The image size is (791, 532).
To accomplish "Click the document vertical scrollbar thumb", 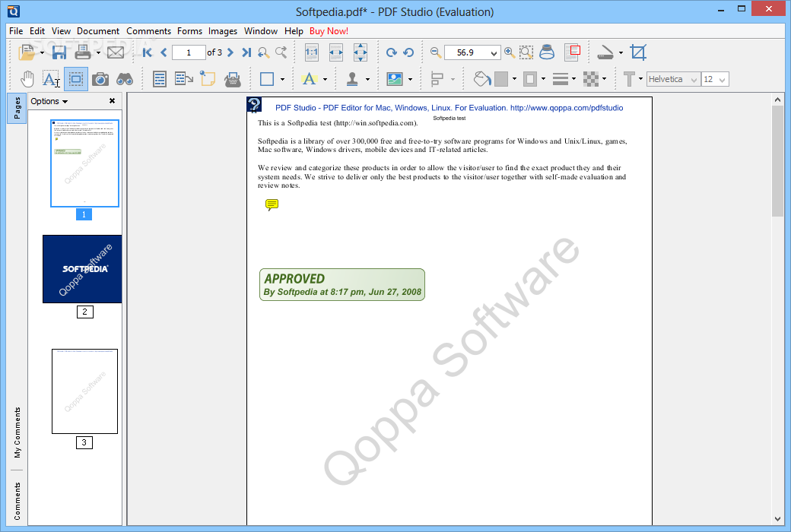I will pos(777,162).
